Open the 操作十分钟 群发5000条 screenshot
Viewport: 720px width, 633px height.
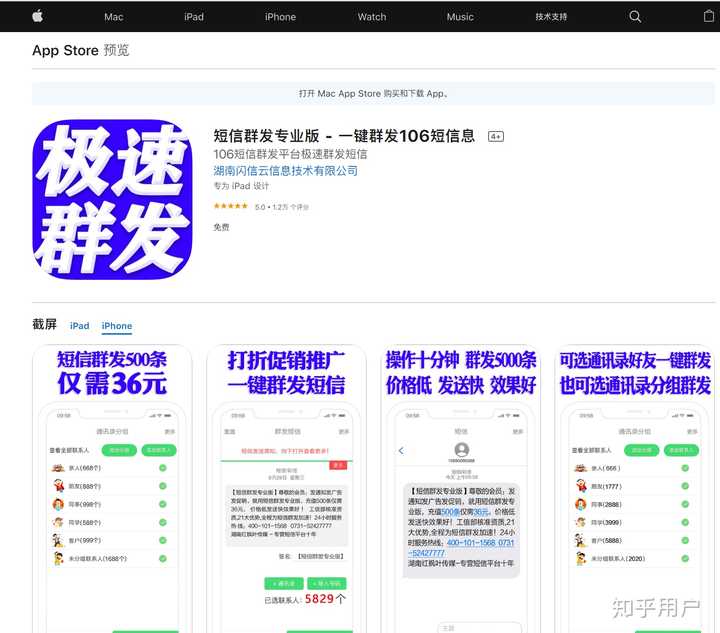tap(461, 488)
